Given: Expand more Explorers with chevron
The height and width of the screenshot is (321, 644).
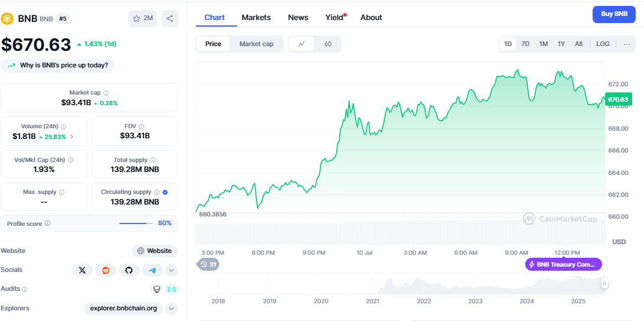Looking at the screenshot, I should tap(171, 308).
